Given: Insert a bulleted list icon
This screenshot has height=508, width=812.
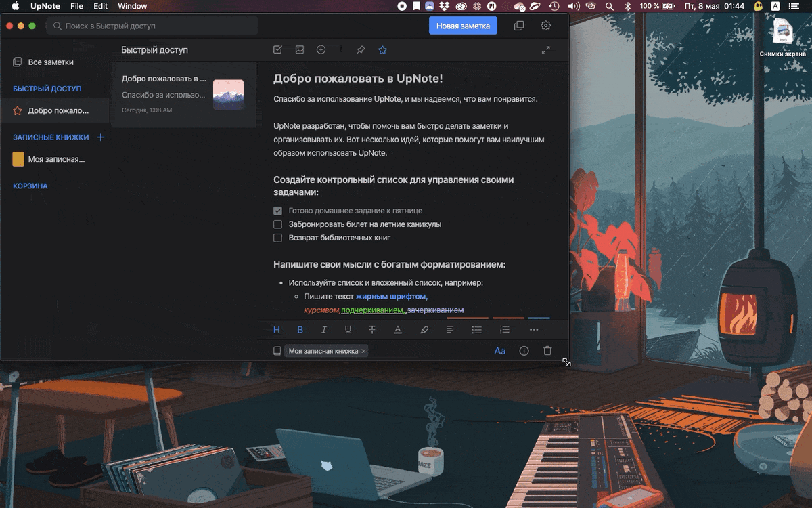Looking at the screenshot, I should click(x=477, y=330).
